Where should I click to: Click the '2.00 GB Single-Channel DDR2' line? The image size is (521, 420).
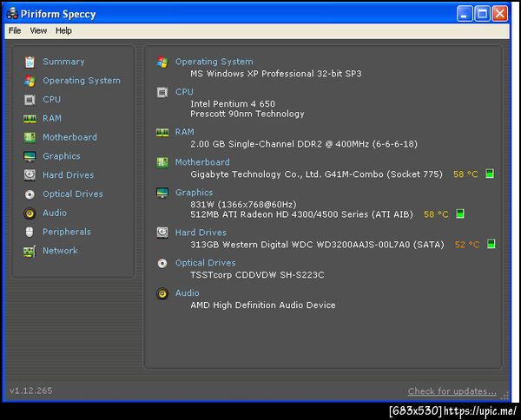tap(304, 144)
